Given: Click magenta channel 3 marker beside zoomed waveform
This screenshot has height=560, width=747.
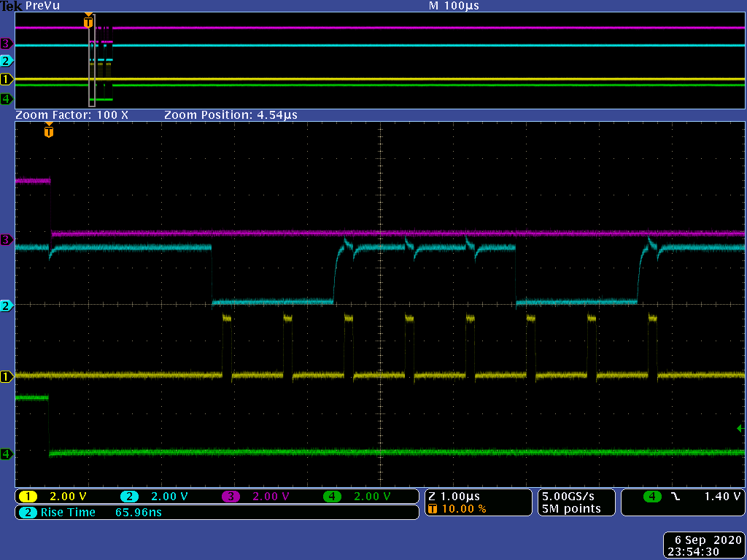Looking at the screenshot, I should [6, 239].
